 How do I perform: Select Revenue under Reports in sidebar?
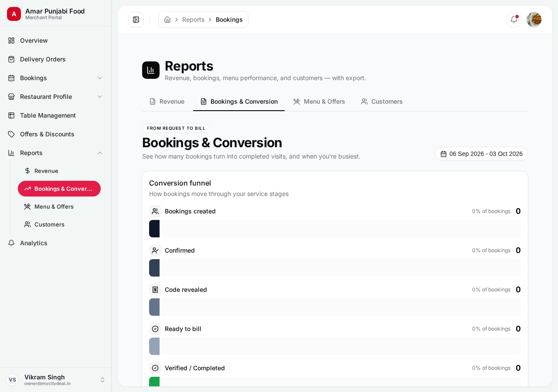[59, 171]
